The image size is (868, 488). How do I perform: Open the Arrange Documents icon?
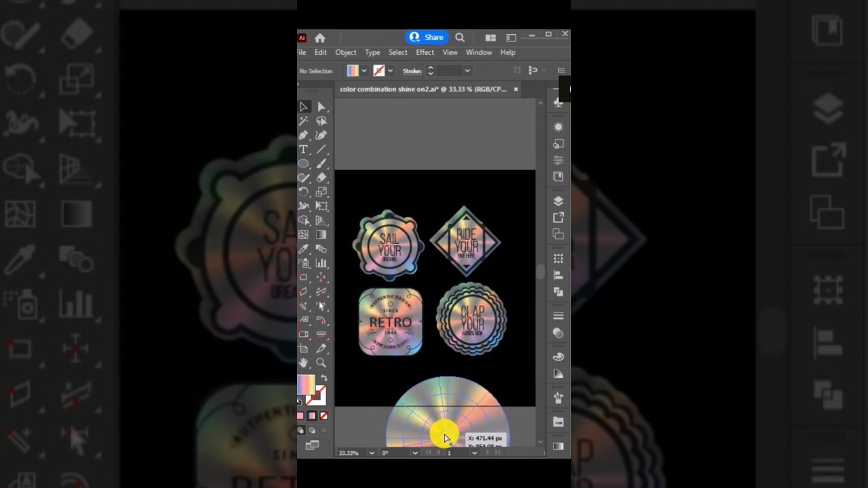[490, 38]
